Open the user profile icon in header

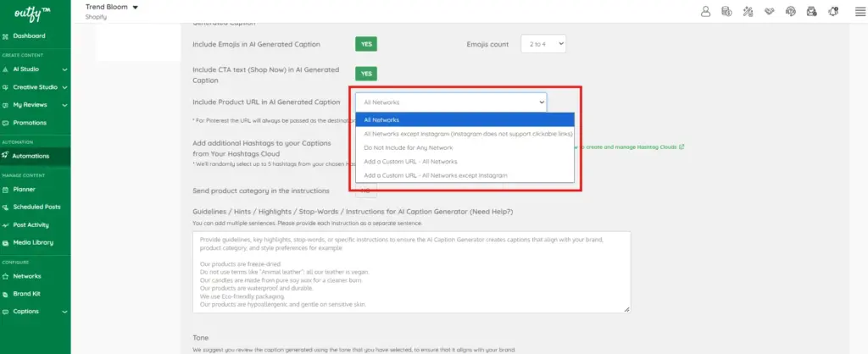tap(705, 11)
